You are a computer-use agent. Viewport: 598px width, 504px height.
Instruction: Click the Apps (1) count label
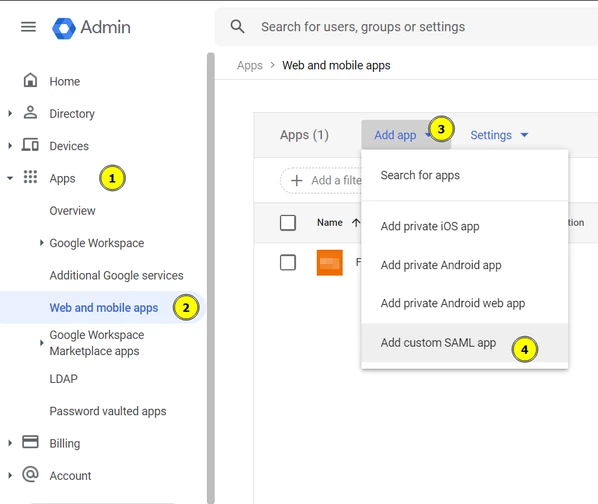click(304, 135)
